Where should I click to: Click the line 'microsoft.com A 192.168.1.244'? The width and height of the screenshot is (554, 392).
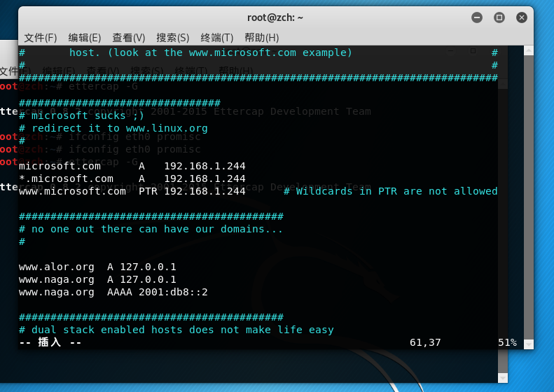[x=132, y=166]
